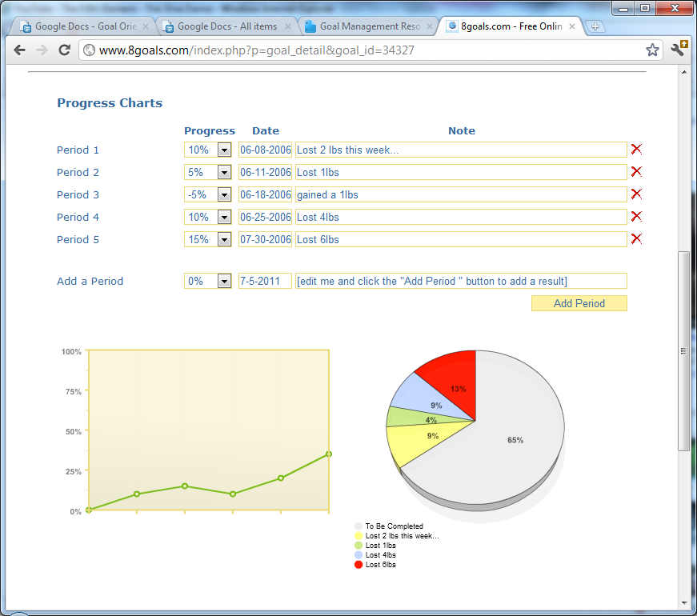Click the page scroll up arrow
The image size is (697, 616).
coord(683,71)
